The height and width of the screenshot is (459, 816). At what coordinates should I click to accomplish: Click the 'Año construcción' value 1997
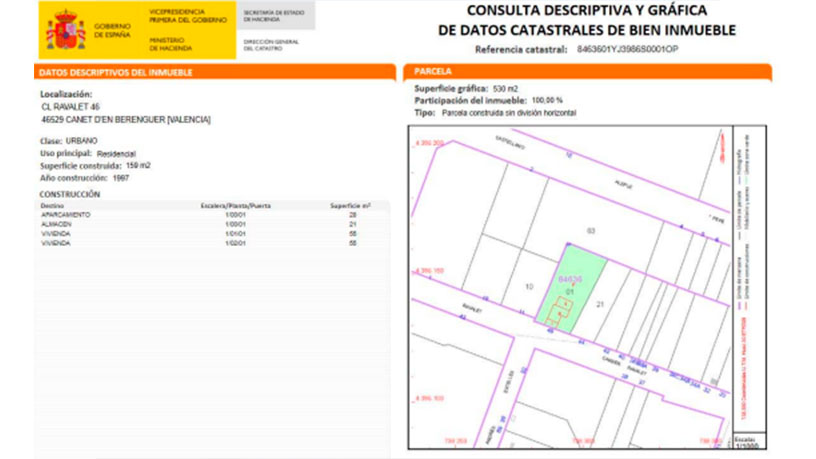pos(121,177)
